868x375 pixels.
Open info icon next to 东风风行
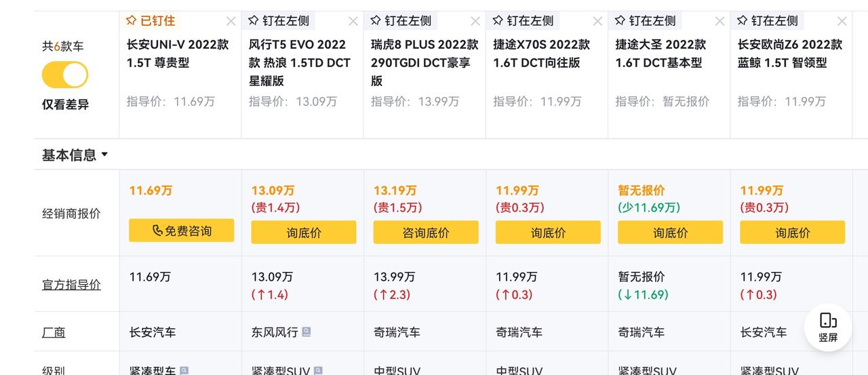(307, 332)
